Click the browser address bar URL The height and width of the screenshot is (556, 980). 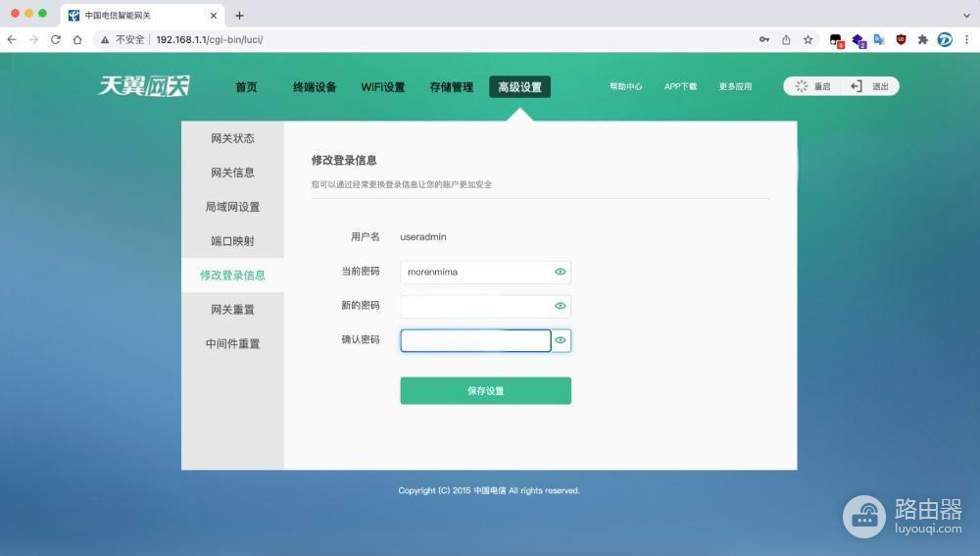pyautogui.click(x=210, y=39)
